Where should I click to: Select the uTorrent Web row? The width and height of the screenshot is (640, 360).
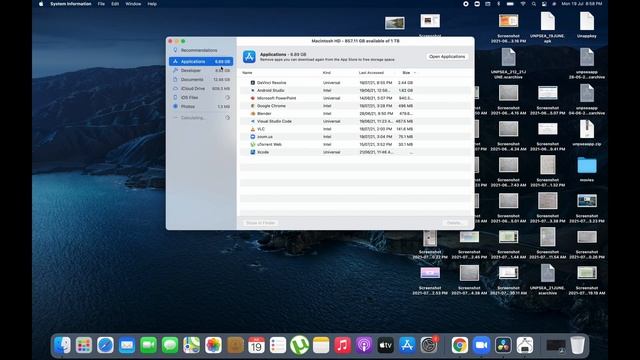[355, 144]
